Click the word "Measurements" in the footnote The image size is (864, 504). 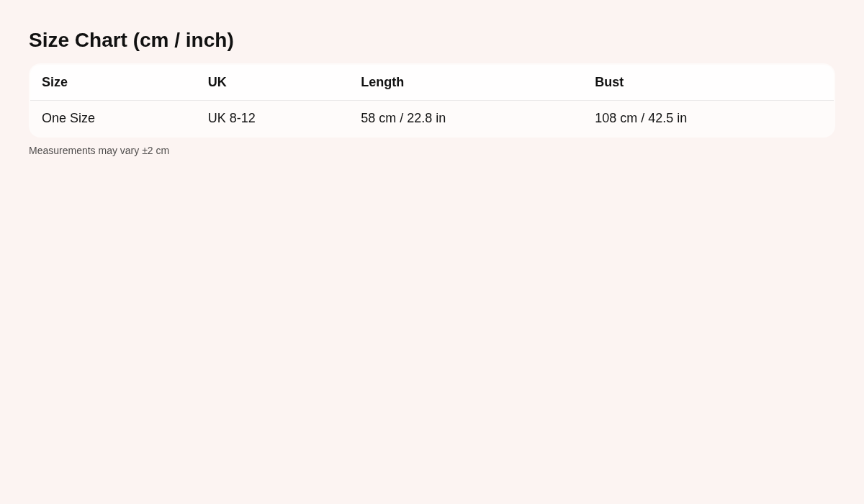[x=62, y=150]
